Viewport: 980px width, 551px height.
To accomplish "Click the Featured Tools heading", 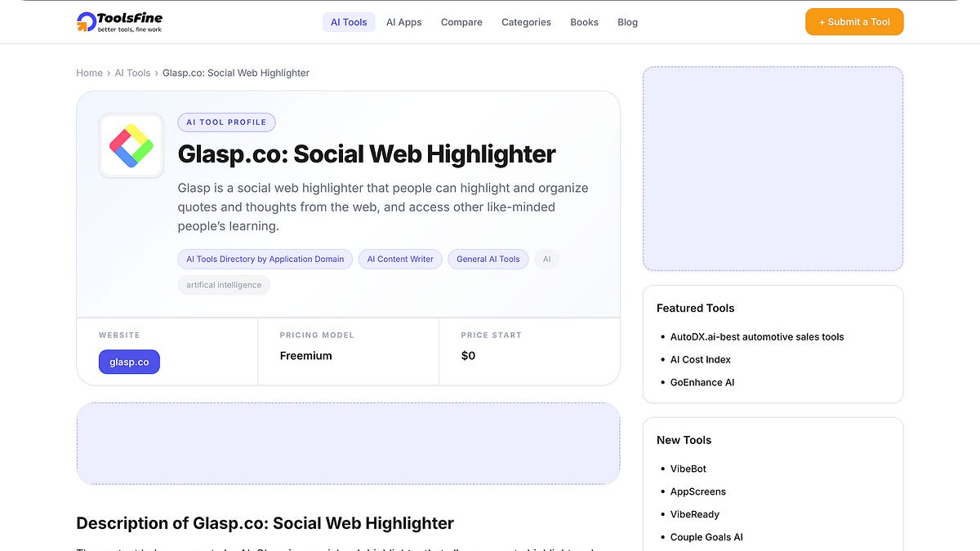I will pyautogui.click(x=695, y=308).
